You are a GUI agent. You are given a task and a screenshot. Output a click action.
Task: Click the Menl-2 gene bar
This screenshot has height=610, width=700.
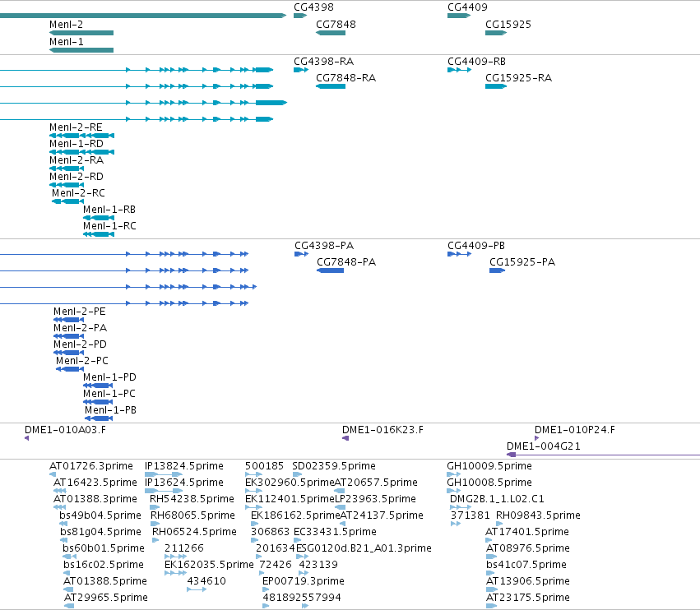[81, 33]
